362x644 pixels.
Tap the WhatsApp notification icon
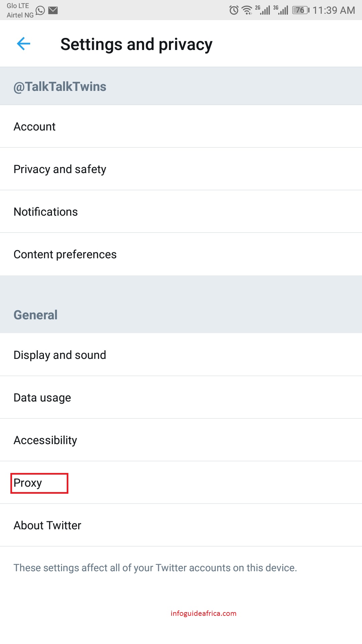[x=40, y=10]
